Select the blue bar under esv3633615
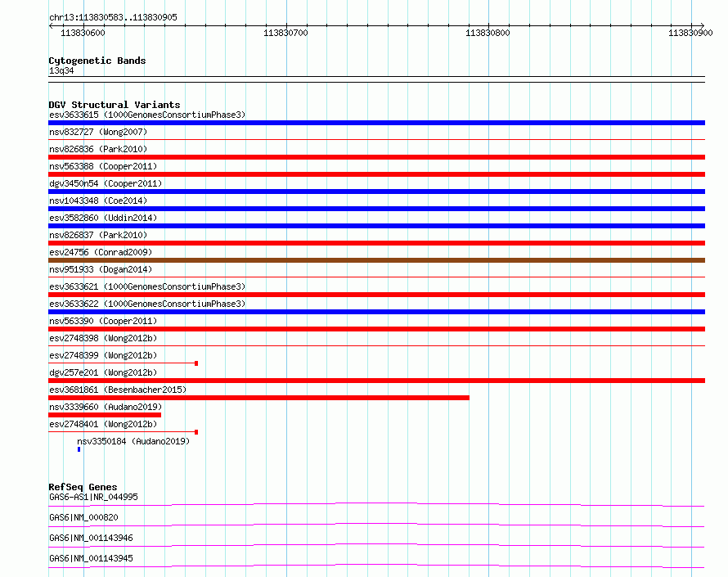The image size is (728, 577). click(376, 123)
